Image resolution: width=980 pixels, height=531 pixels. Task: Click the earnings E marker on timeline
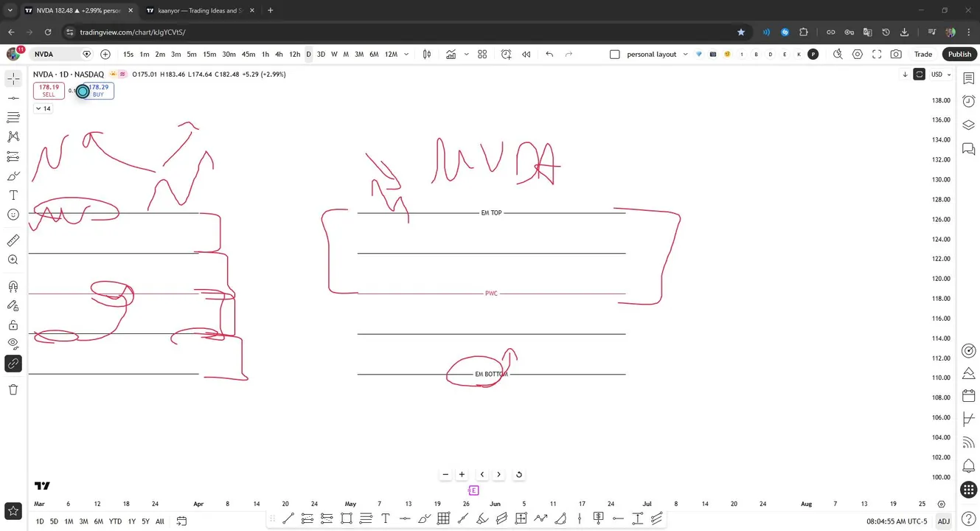(x=473, y=490)
